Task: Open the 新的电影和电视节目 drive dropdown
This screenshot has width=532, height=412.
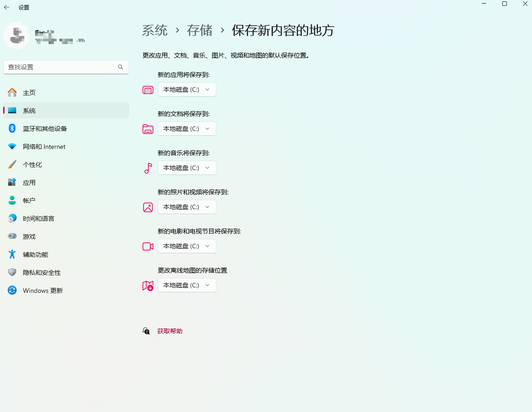Action: coord(187,246)
